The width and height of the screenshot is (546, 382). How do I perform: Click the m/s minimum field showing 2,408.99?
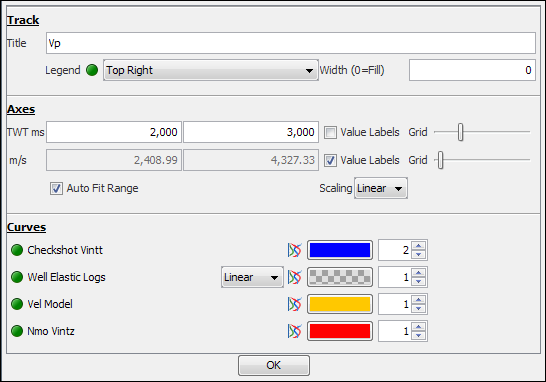point(114,160)
